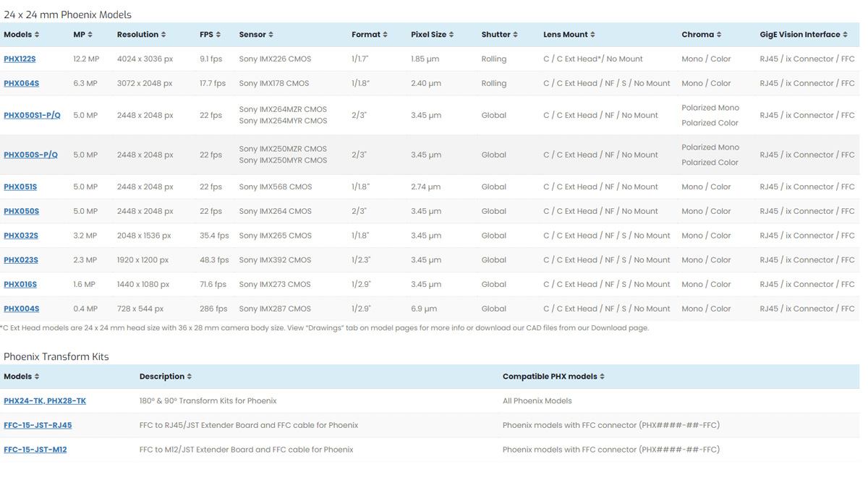Select the Sony IMX287 CMOS cell

pyautogui.click(x=275, y=309)
